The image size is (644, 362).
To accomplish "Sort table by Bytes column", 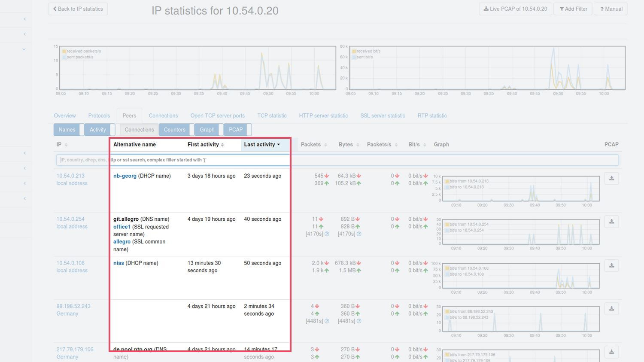I will (348, 145).
